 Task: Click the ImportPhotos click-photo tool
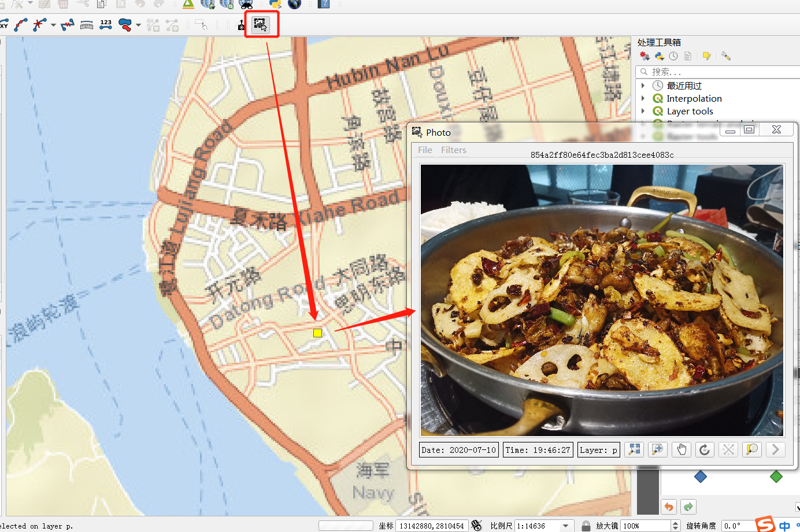(x=260, y=24)
